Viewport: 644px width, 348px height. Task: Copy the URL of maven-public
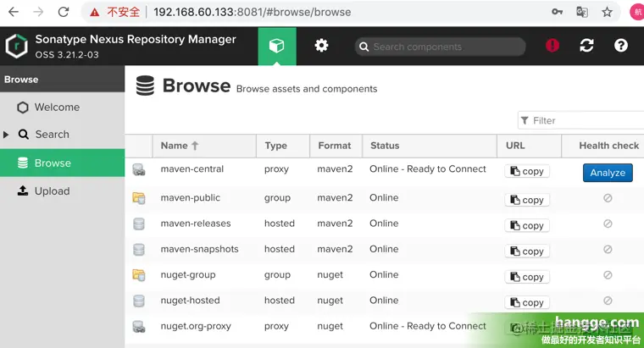click(x=527, y=200)
